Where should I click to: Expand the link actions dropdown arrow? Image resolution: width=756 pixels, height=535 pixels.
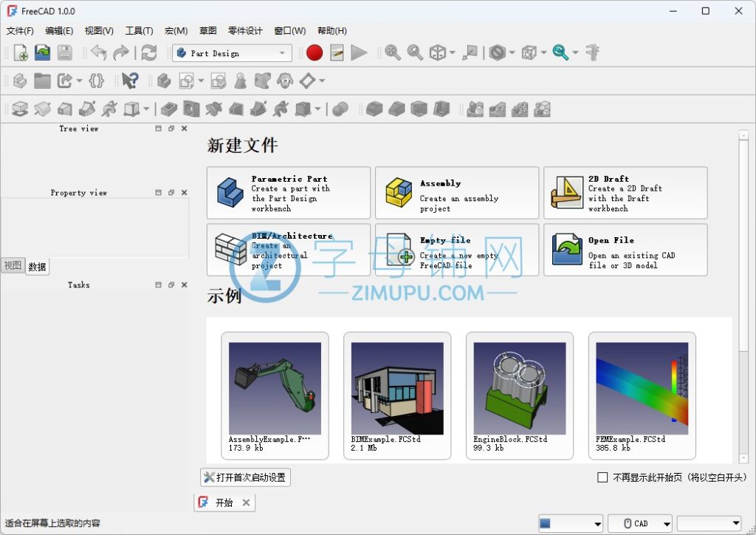pyautogui.click(x=79, y=81)
